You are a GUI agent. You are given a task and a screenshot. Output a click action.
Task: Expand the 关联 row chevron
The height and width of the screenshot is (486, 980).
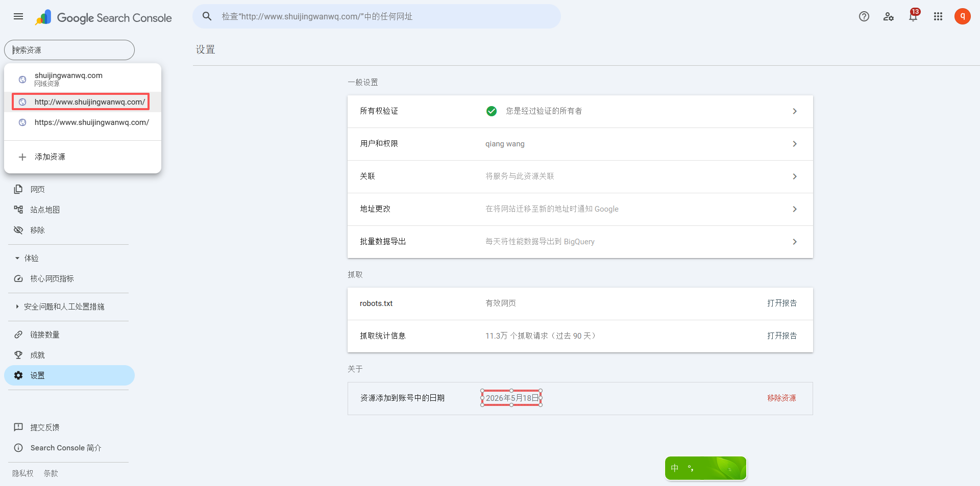pyautogui.click(x=795, y=176)
